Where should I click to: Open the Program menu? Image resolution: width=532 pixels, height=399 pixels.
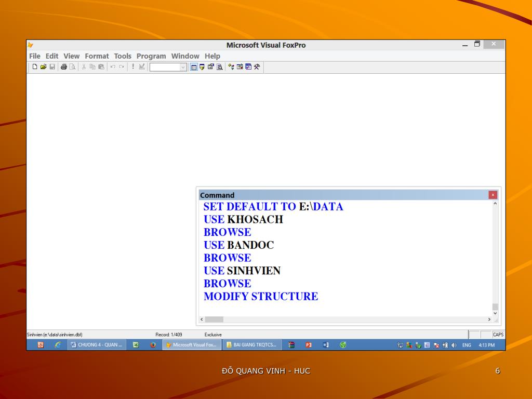(151, 56)
